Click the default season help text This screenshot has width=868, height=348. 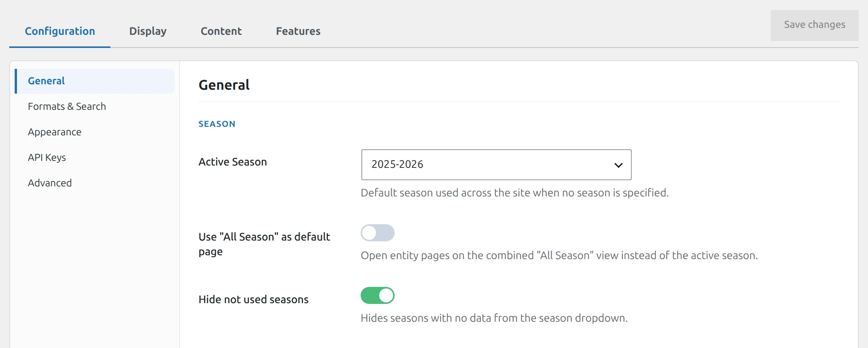515,193
